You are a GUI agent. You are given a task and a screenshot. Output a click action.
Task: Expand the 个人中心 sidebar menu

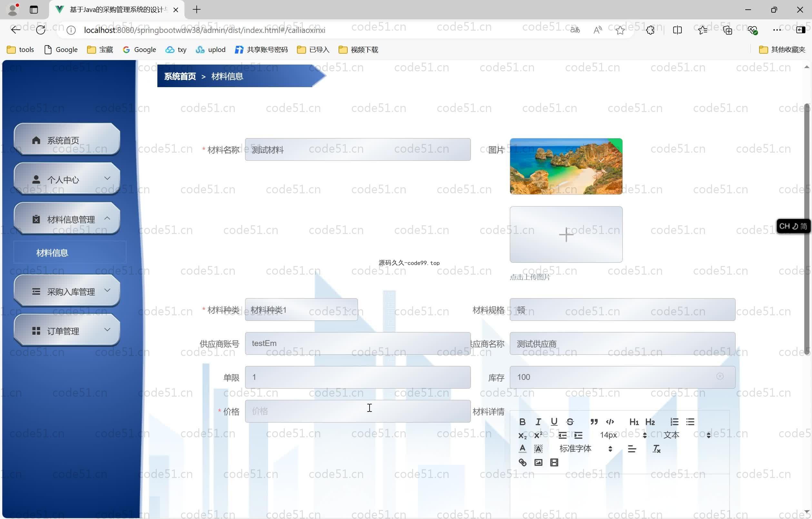[x=67, y=179]
